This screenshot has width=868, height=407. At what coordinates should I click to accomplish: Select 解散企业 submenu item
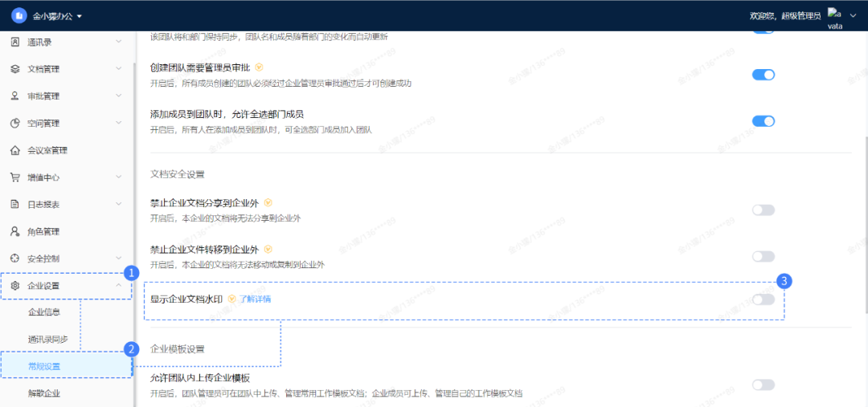pyautogui.click(x=43, y=393)
